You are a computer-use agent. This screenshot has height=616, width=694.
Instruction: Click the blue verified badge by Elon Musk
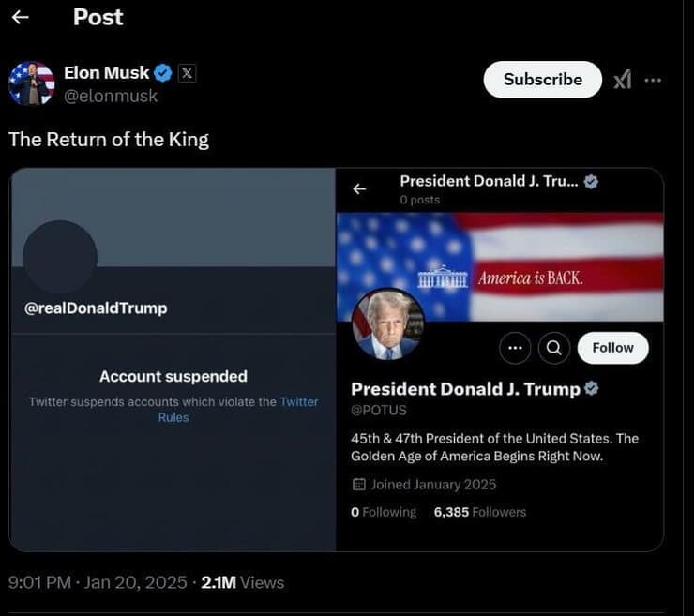tap(162, 72)
